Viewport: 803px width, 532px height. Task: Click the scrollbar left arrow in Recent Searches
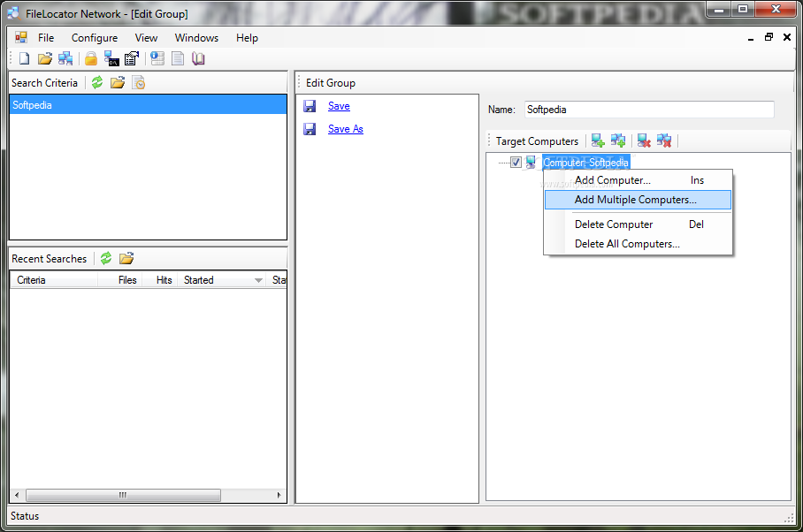[x=18, y=495]
